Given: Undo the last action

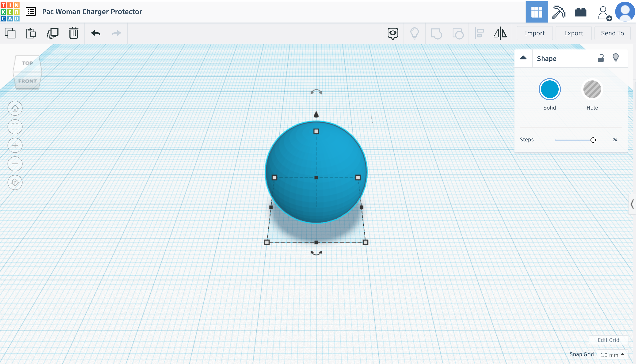Looking at the screenshot, I should [x=95, y=33].
